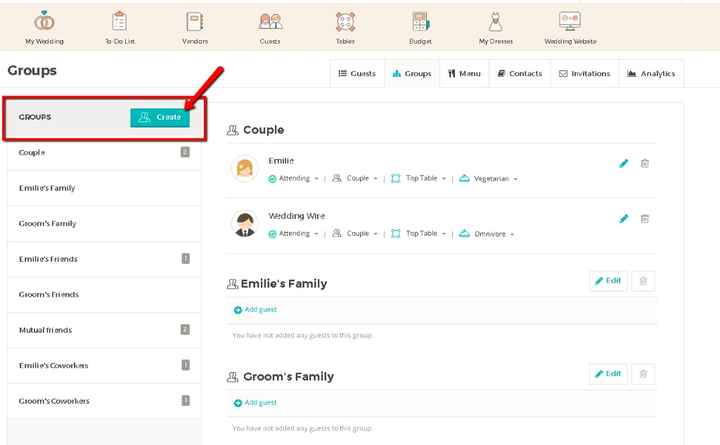Screen dimensions: 720x445
Task: Click Edit for Groom's Family
Action: tap(608, 374)
